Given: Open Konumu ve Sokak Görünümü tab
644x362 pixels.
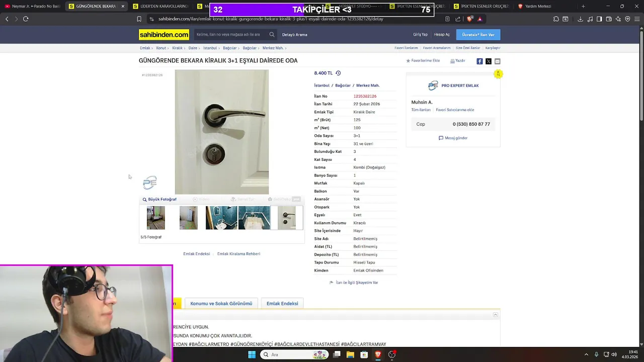Looking at the screenshot, I should [x=221, y=304].
